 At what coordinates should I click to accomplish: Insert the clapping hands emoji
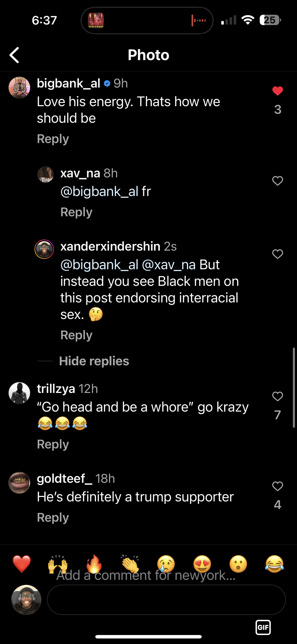[x=130, y=564]
